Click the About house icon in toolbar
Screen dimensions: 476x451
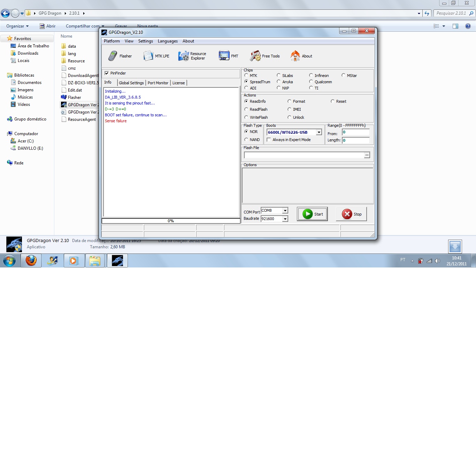click(295, 56)
